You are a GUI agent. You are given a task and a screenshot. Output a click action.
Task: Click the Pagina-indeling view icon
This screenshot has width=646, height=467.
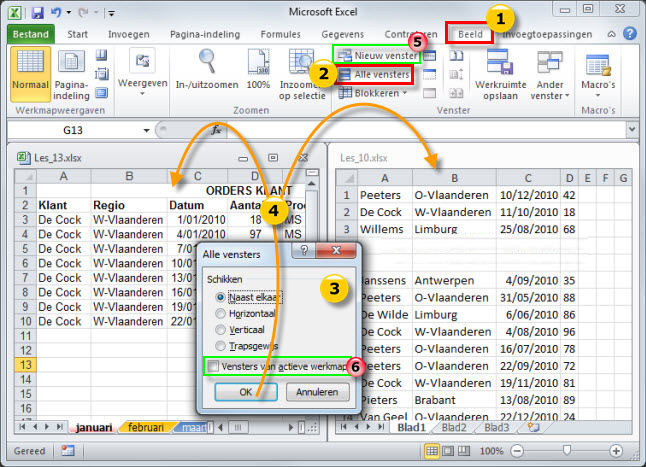click(71, 72)
